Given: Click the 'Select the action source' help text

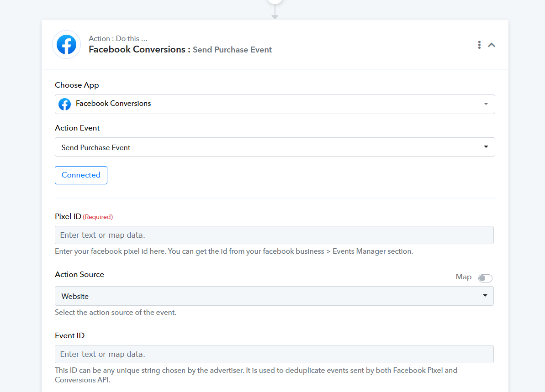Looking at the screenshot, I should 116,313.
